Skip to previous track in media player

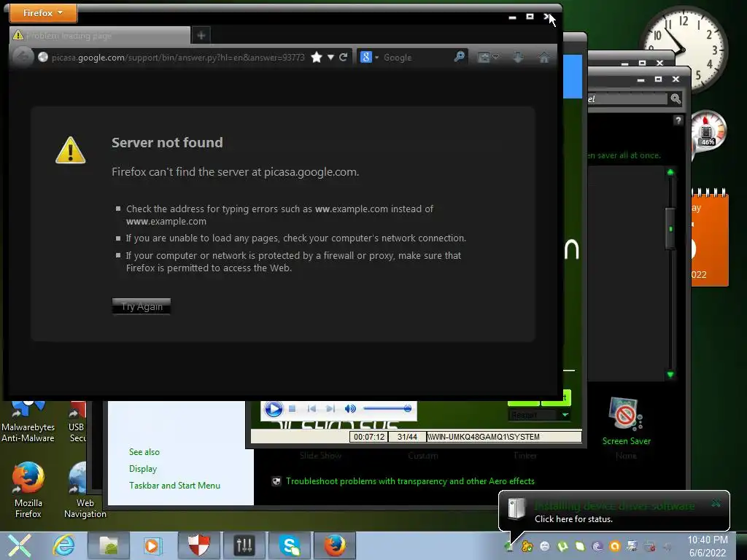pos(311,408)
